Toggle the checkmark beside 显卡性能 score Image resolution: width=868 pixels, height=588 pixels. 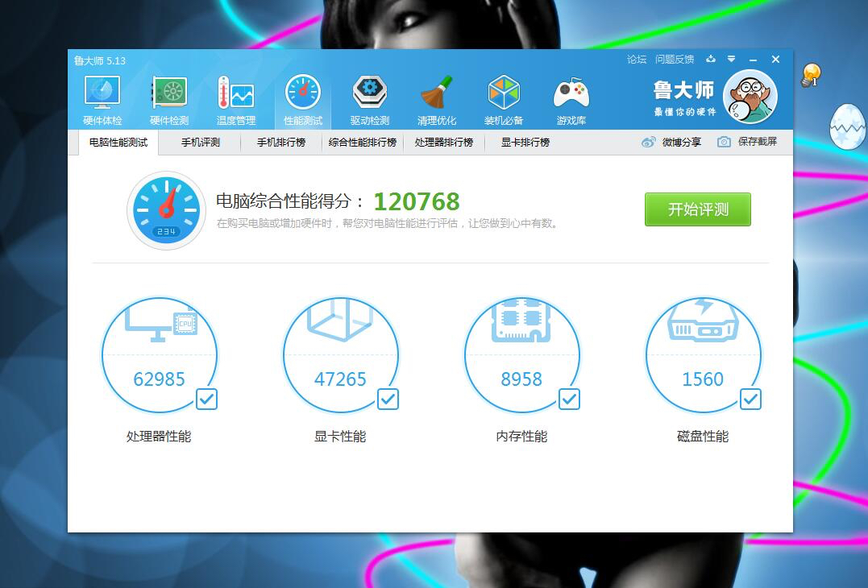pos(387,400)
